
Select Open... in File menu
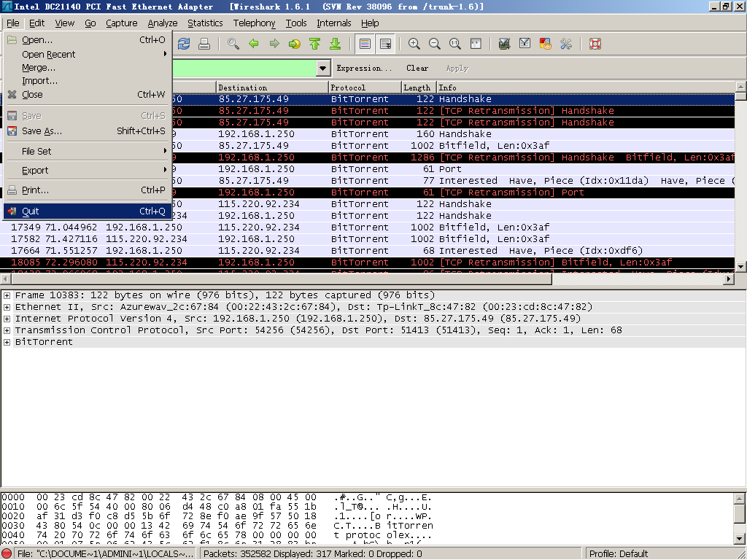pos(88,40)
